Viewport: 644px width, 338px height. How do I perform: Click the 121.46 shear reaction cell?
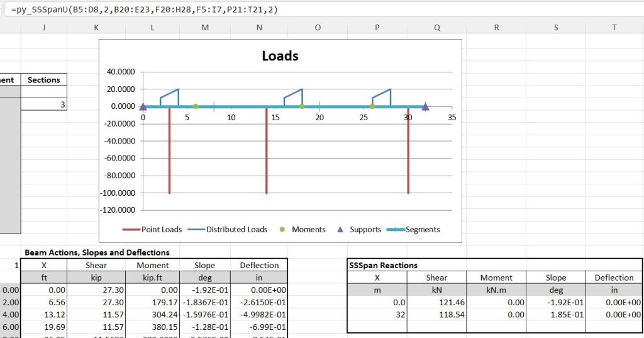tap(436, 302)
